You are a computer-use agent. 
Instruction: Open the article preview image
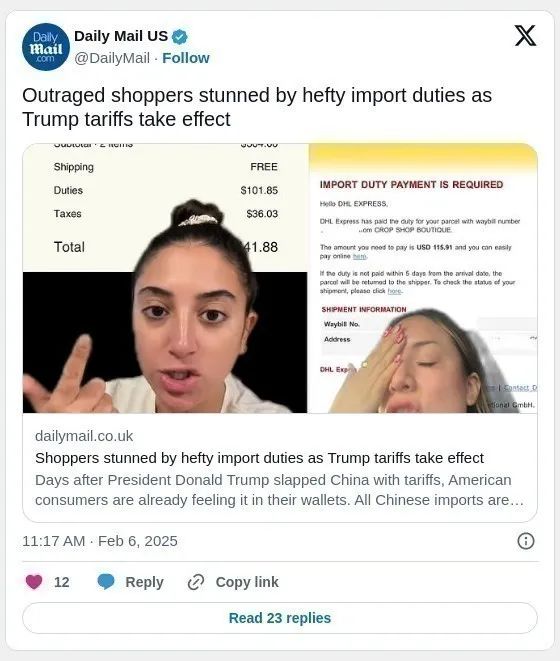tap(280, 278)
